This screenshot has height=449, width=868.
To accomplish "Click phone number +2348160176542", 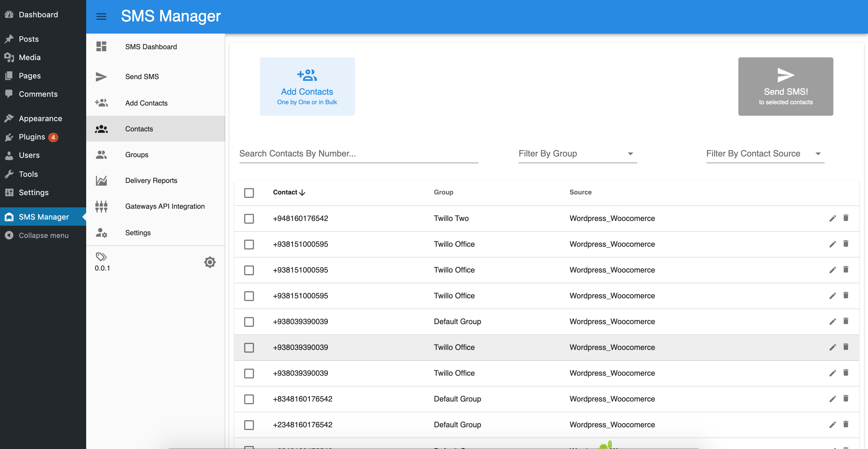I will click(x=303, y=425).
